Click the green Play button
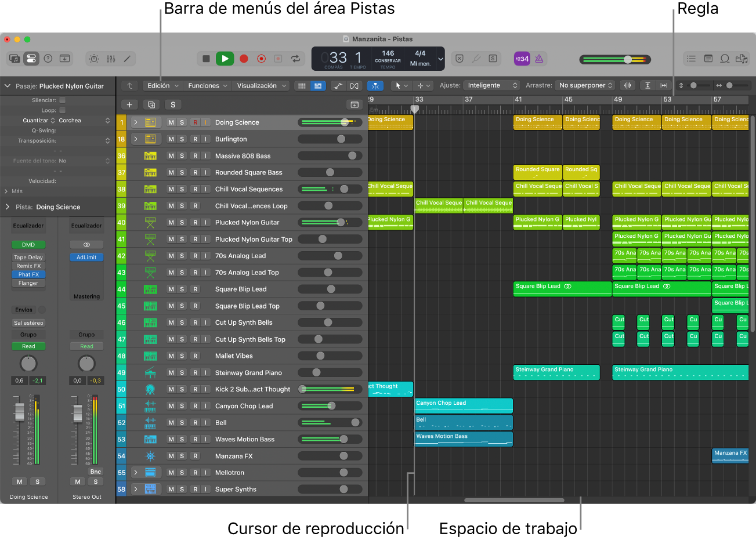 [x=225, y=59]
